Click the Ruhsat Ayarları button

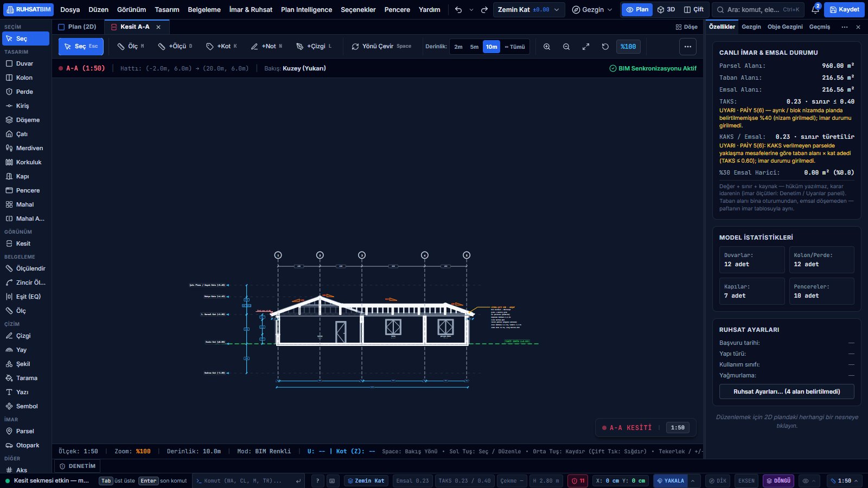coord(787,391)
